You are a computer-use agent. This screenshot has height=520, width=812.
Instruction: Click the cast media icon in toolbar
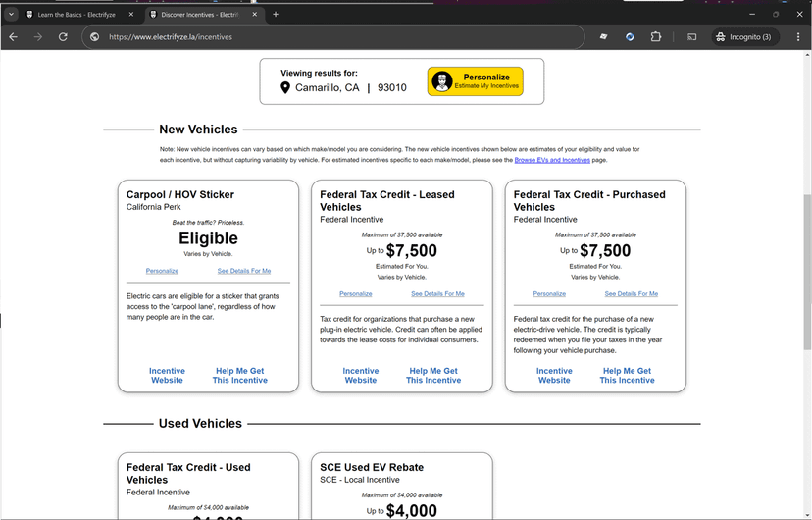tap(691, 37)
